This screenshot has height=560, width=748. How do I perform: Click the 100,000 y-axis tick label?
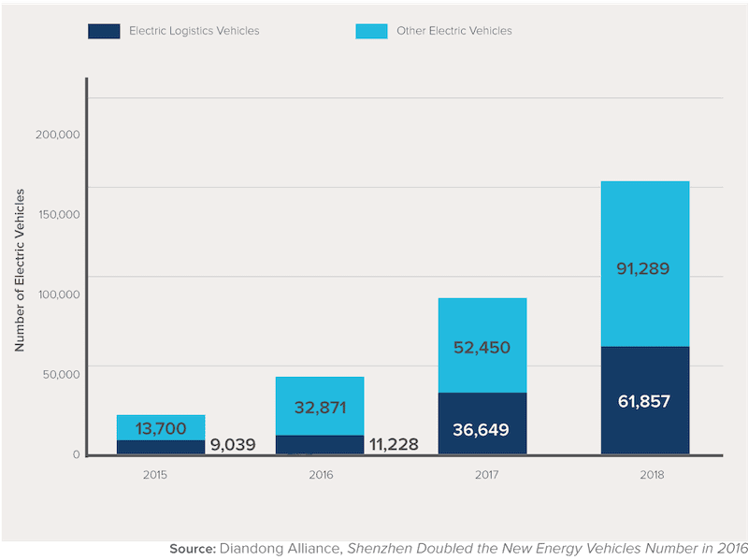tap(57, 294)
